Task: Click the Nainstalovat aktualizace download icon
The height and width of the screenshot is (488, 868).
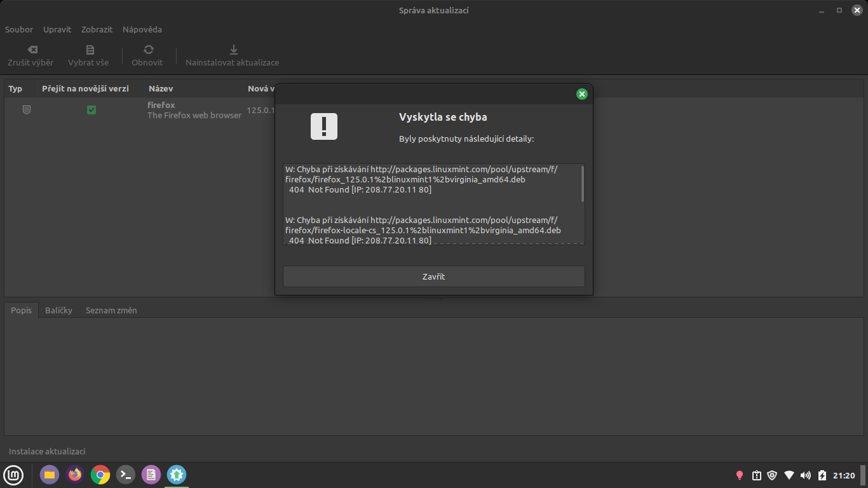Action: pos(233,50)
